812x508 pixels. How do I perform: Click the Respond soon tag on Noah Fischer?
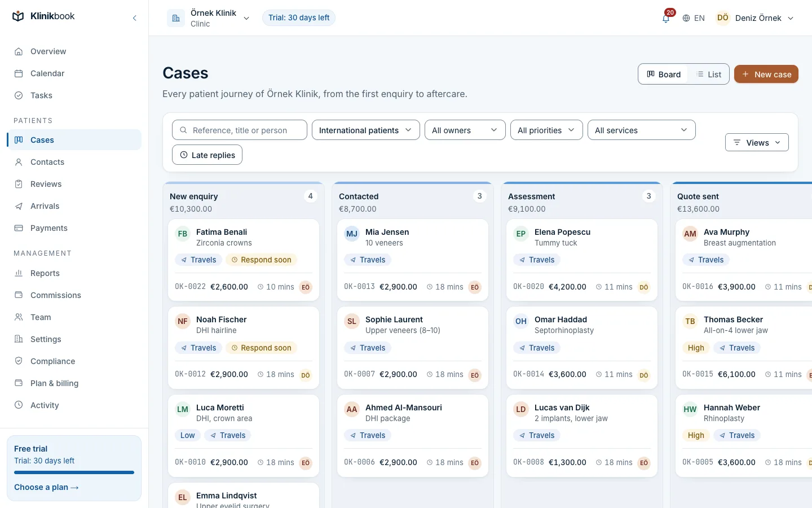262,348
